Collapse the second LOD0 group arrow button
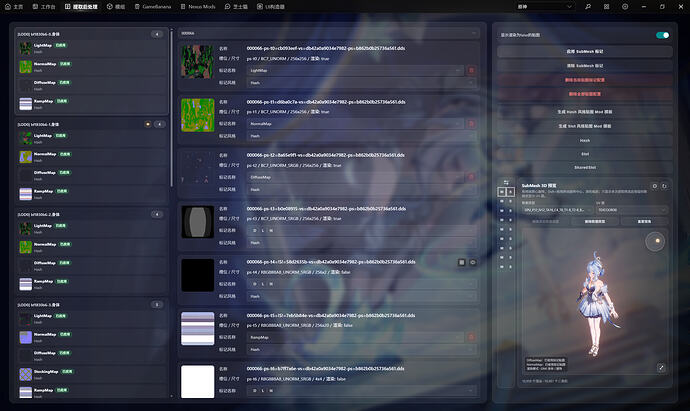Viewport: 690px width, 411px height. (x=160, y=124)
